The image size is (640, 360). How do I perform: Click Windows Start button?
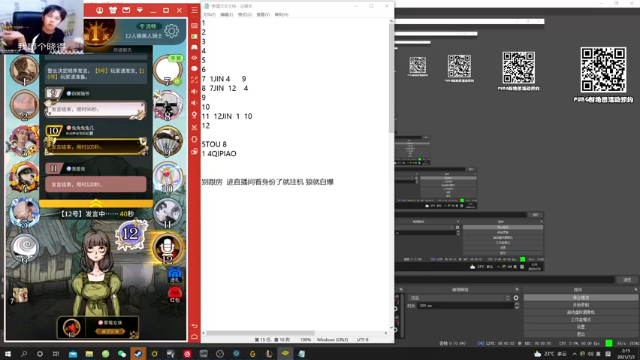point(8,354)
